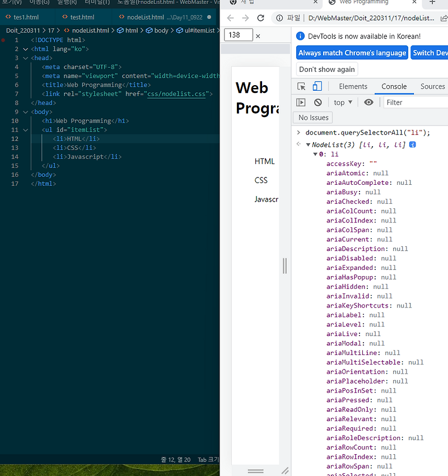
Task: Select the inspect element cursor icon in DevTools
Action: [301, 87]
